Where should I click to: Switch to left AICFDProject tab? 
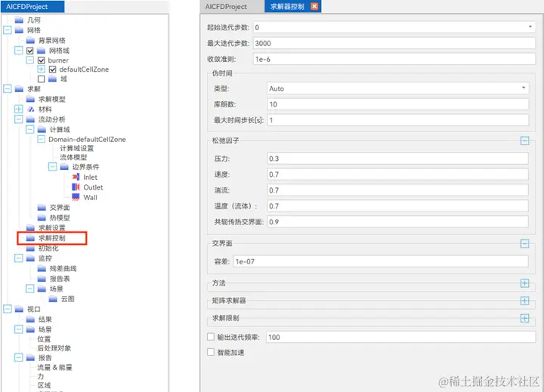pos(32,7)
